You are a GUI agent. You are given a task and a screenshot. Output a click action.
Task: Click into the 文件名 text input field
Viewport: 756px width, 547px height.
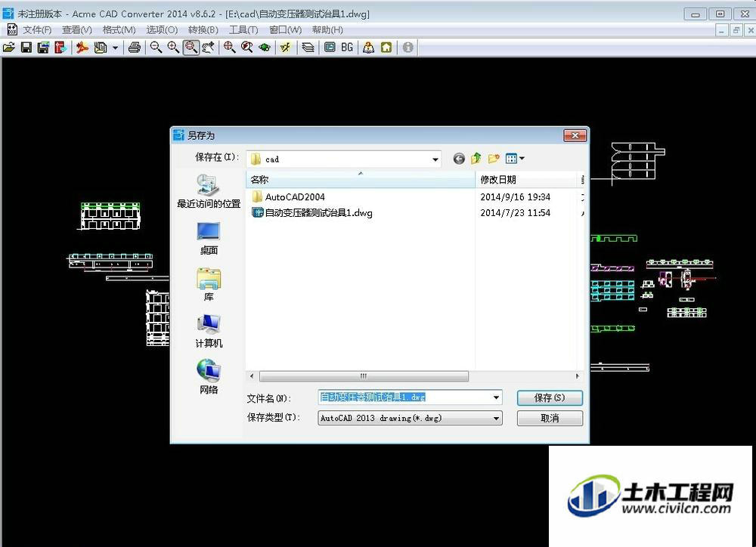(x=405, y=397)
